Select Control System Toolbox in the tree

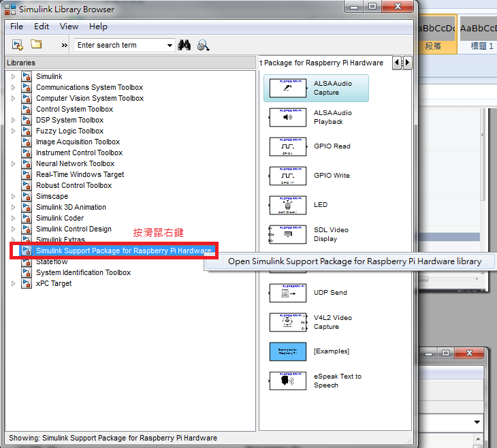tap(74, 109)
